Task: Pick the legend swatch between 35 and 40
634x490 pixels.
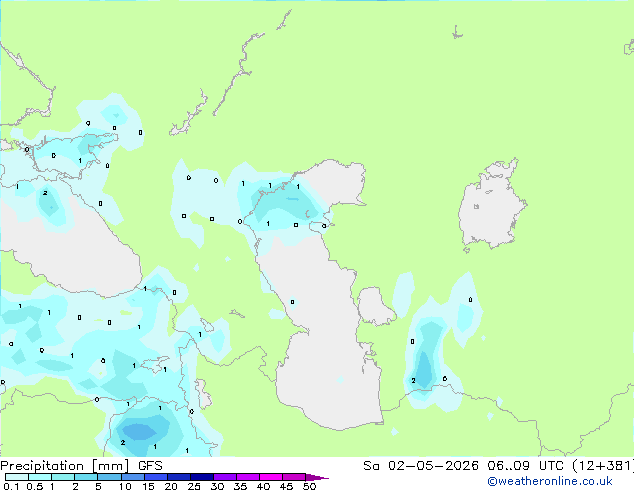Action: [248, 477]
